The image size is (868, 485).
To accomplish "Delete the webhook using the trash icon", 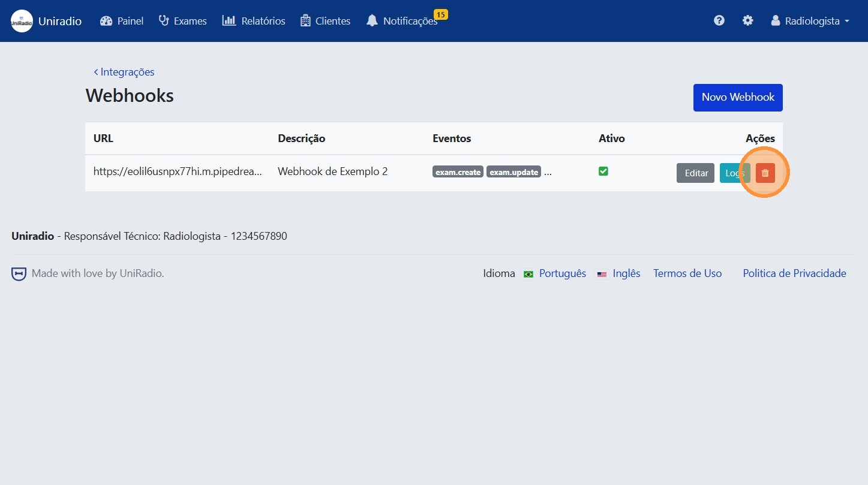I will click(765, 173).
